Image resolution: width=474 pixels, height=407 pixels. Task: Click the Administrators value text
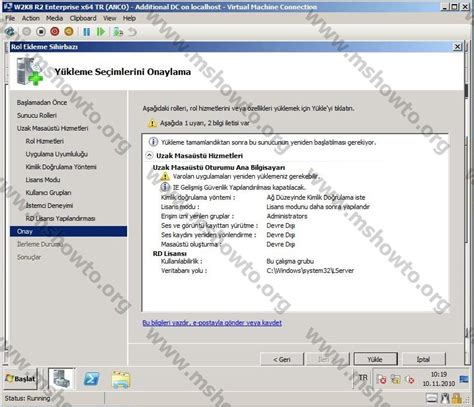(287, 216)
